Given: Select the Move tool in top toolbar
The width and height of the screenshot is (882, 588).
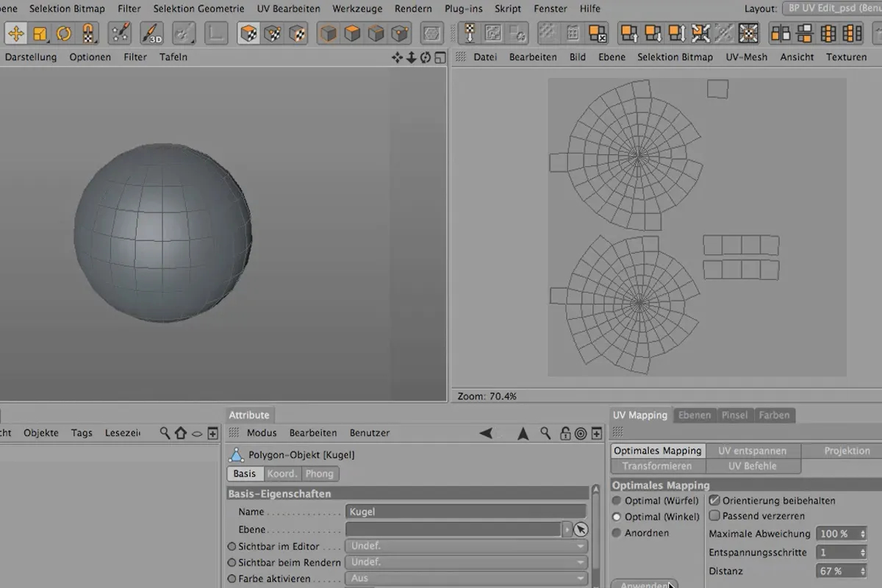Looking at the screenshot, I should click(x=16, y=33).
